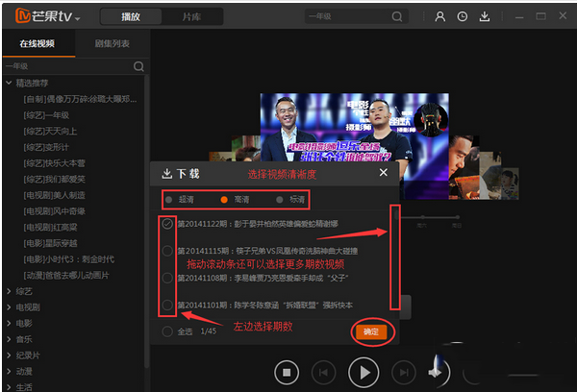Select 高清 quality radio button

coord(224,200)
